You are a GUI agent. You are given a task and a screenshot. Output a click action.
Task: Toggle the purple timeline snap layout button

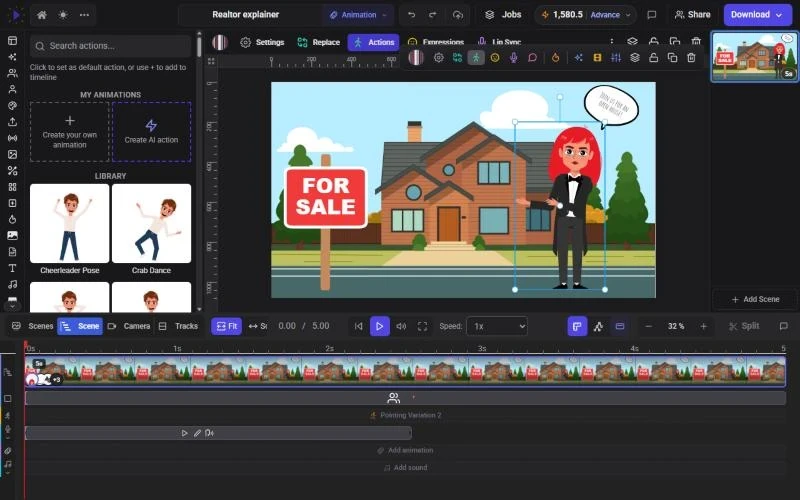[x=577, y=326]
